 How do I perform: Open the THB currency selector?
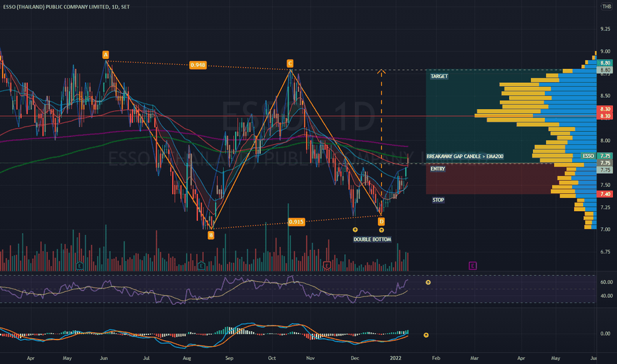(x=607, y=7)
